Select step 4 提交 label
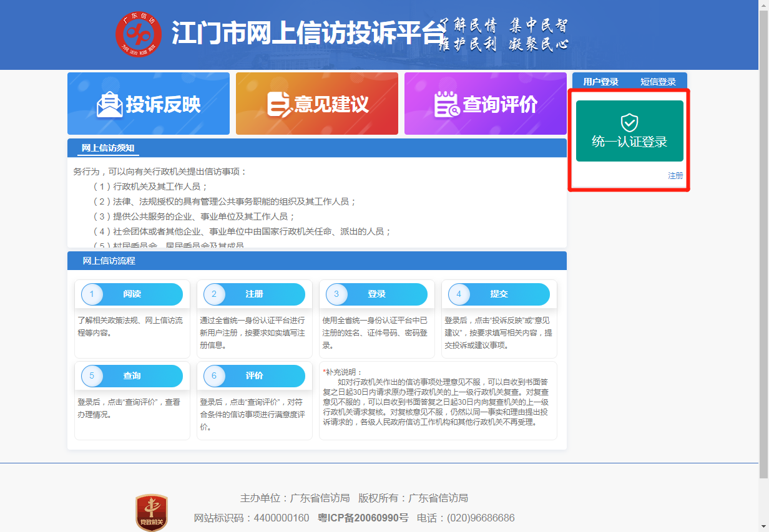Viewport: 769px width, 532px height. click(499, 294)
